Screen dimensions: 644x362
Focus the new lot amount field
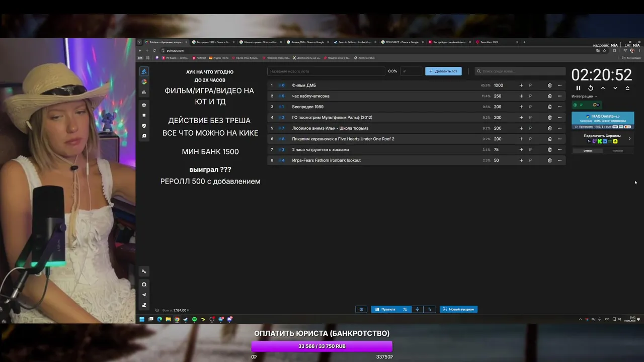pos(411,71)
